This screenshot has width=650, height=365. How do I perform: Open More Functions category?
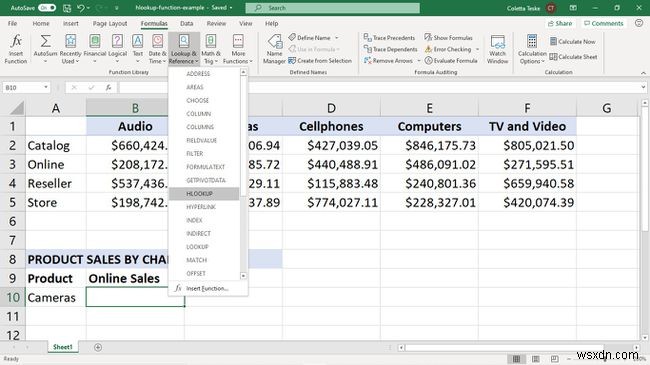tap(238, 49)
